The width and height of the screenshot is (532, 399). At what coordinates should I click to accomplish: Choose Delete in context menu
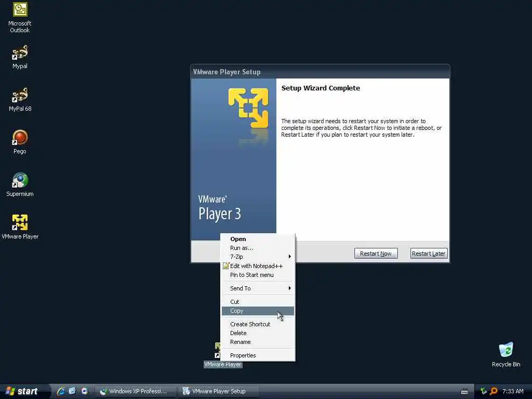(x=258, y=333)
